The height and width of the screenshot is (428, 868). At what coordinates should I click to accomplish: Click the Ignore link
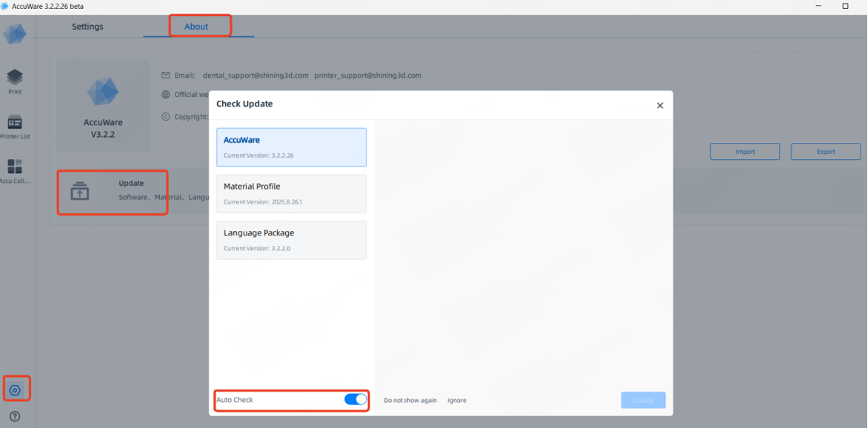[457, 401]
